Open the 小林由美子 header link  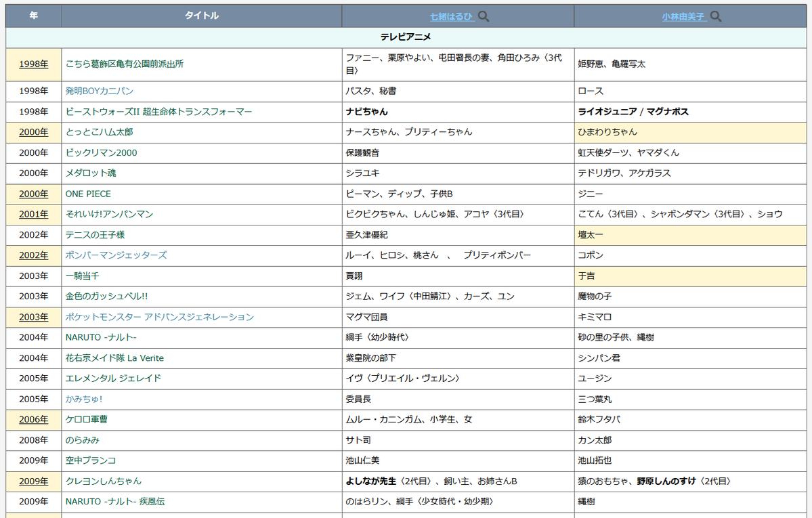click(683, 16)
